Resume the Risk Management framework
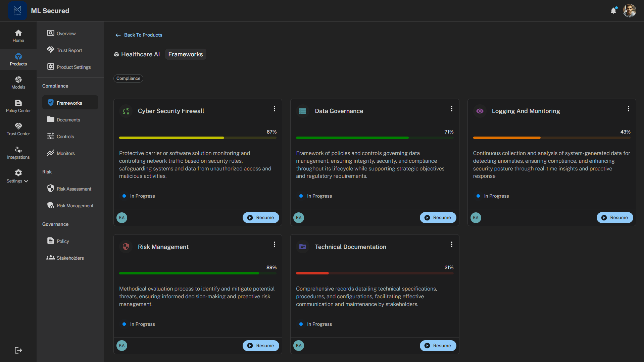The image size is (644, 362). pos(261,346)
